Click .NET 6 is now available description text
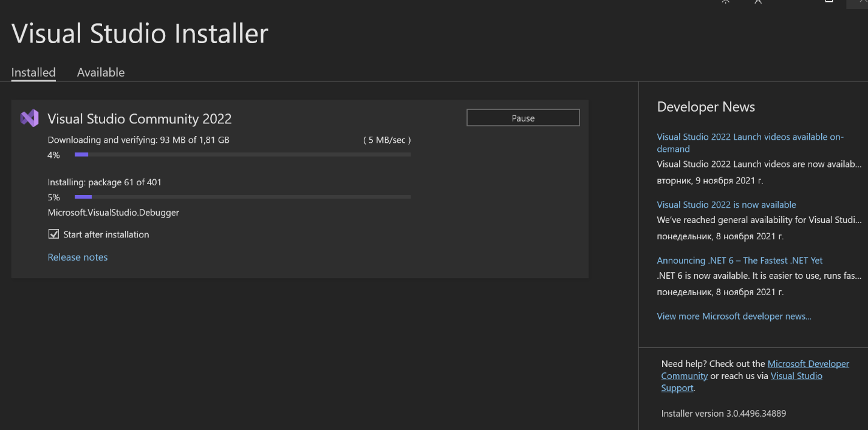 (759, 276)
